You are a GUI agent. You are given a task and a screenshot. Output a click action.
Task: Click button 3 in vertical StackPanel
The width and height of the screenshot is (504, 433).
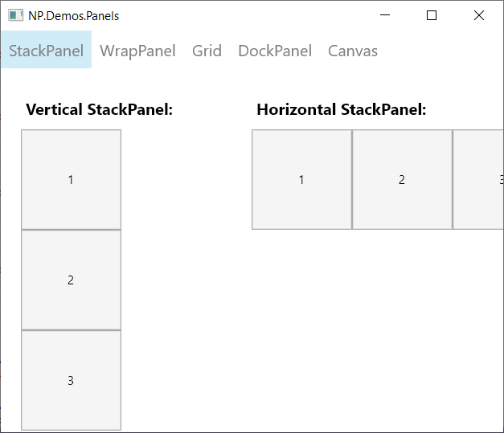71,380
